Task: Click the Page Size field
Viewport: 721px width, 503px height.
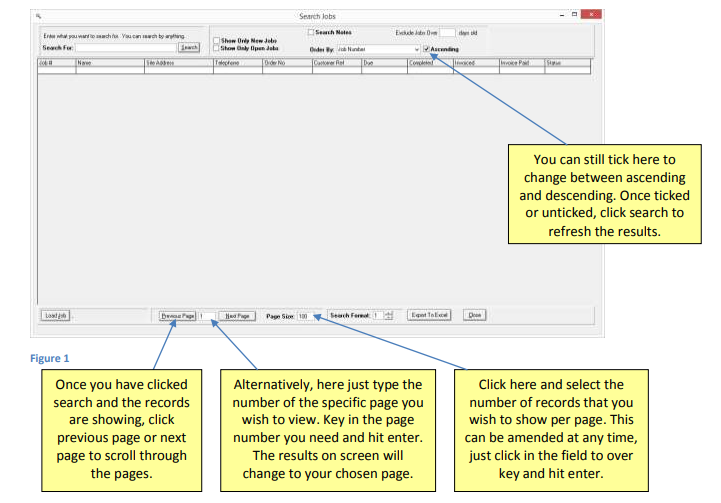Action: [x=303, y=315]
